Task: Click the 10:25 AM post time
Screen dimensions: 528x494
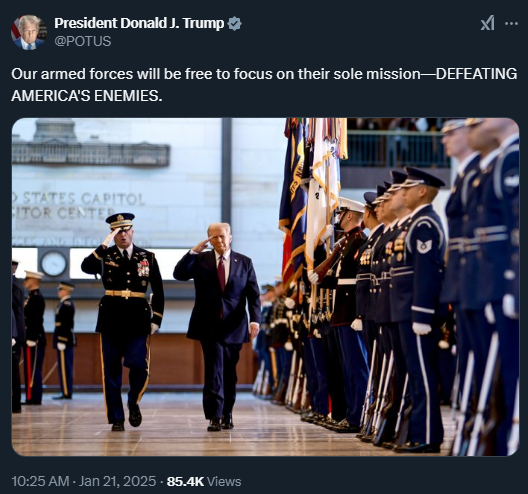Action: click(x=40, y=481)
